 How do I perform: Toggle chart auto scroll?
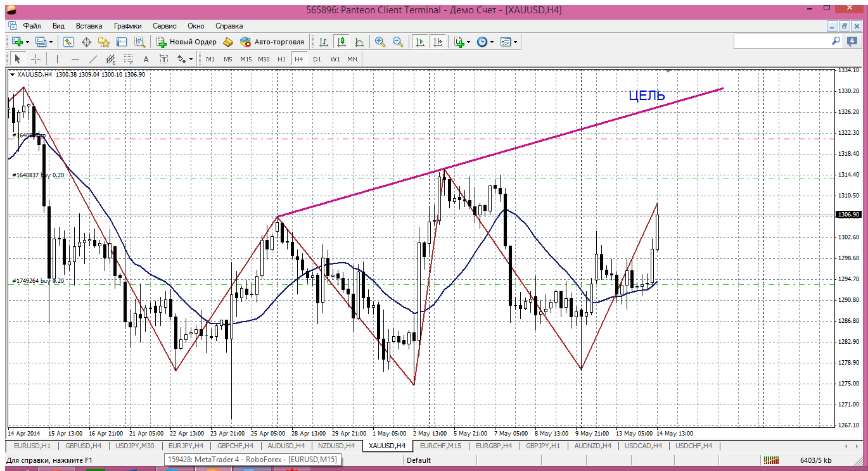[419, 42]
